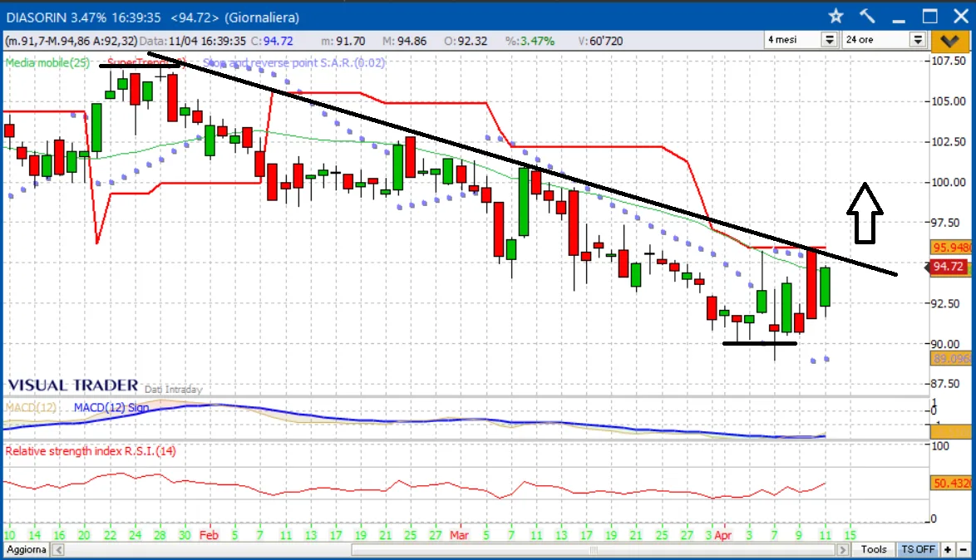The width and height of the screenshot is (976, 560).
Task: Click the maximum 'M: 94.86' value
Action: click(405, 41)
